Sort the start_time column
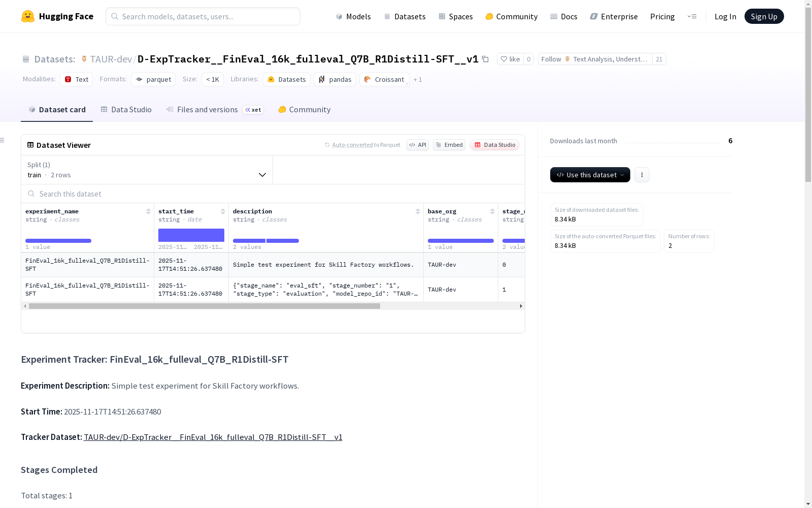This screenshot has width=812, height=508. [223, 211]
